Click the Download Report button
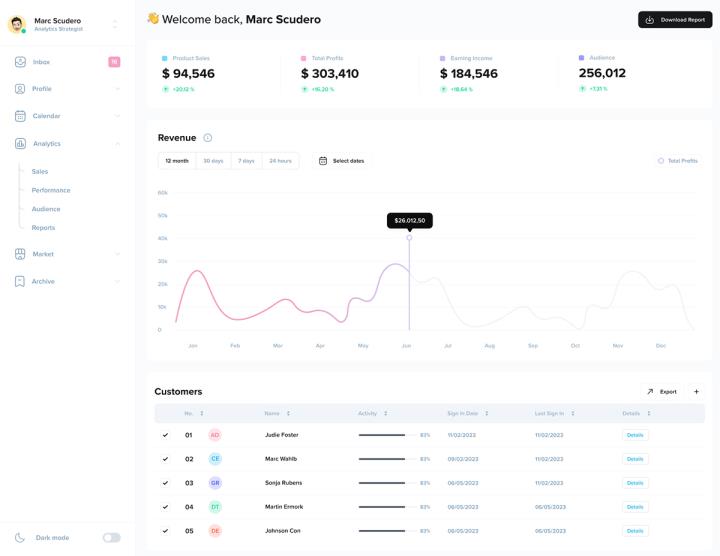Screen dimensions: 720x556 pyautogui.click(x=675, y=20)
